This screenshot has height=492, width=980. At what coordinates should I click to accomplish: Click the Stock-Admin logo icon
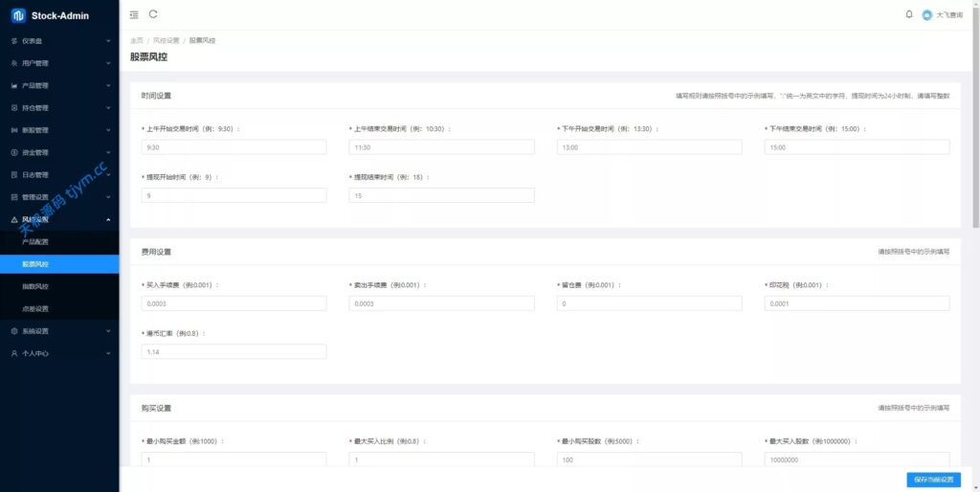click(18, 15)
